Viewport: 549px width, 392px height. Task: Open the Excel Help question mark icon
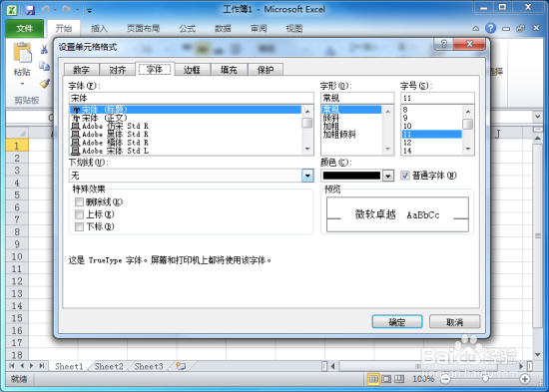pos(490,28)
